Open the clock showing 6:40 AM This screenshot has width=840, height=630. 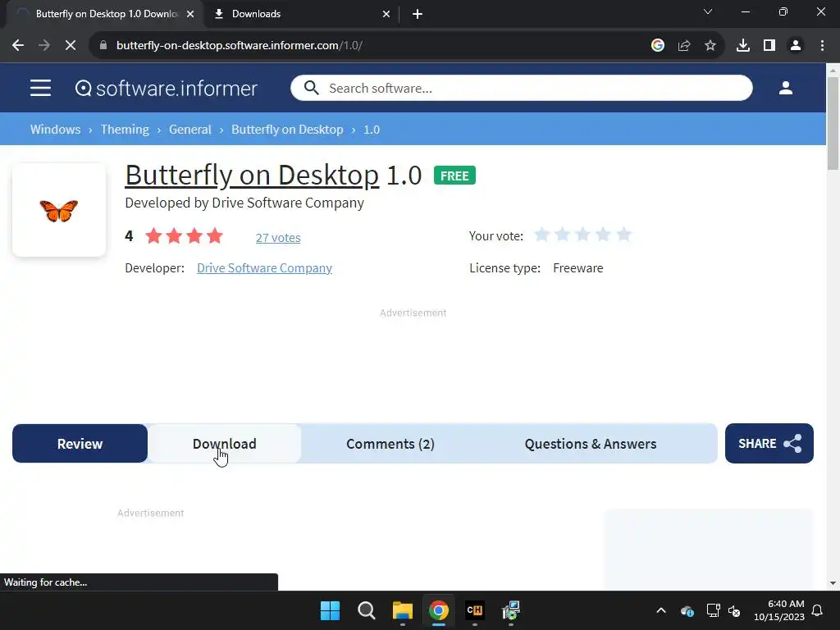[x=779, y=610]
